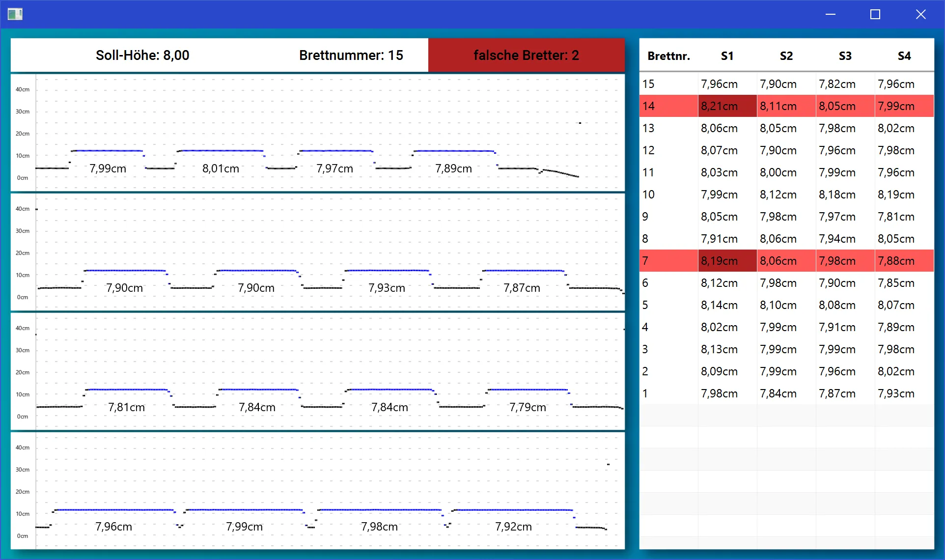Click the app icon in the title bar
The image size is (945, 560).
pos(14,14)
